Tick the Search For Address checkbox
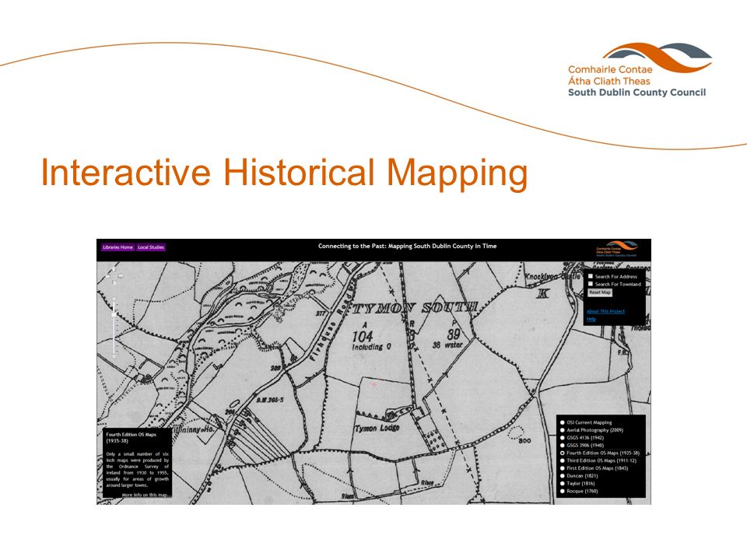The width and height of the screenshot is (747, 560). 591,276
